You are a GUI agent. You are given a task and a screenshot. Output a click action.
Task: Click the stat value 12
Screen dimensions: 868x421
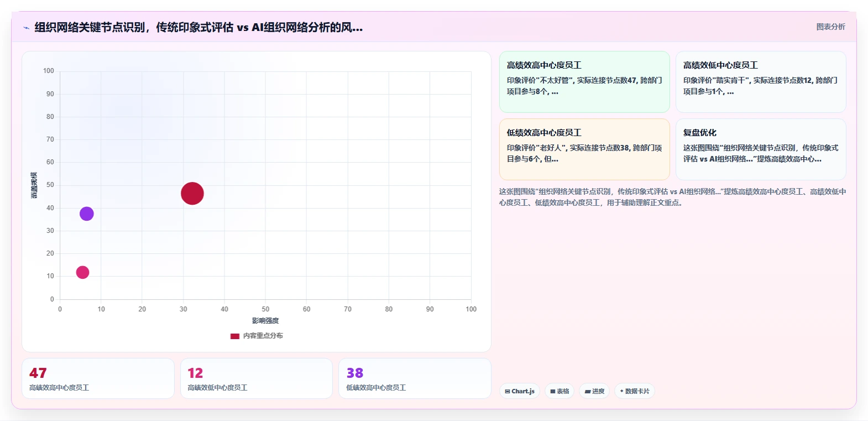tap(195, 373)
